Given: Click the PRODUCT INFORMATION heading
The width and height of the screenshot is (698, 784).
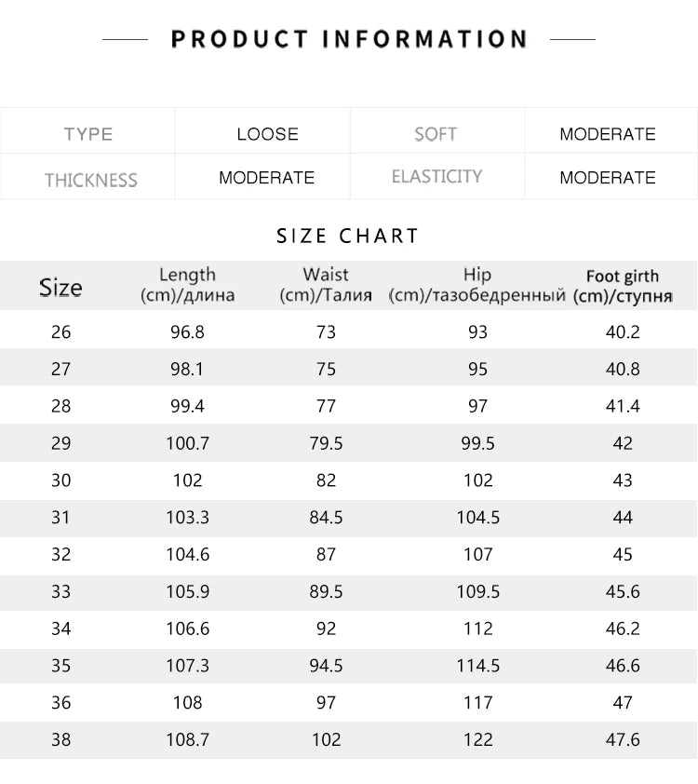Looking at the screenshot, I should pos(349,39).
